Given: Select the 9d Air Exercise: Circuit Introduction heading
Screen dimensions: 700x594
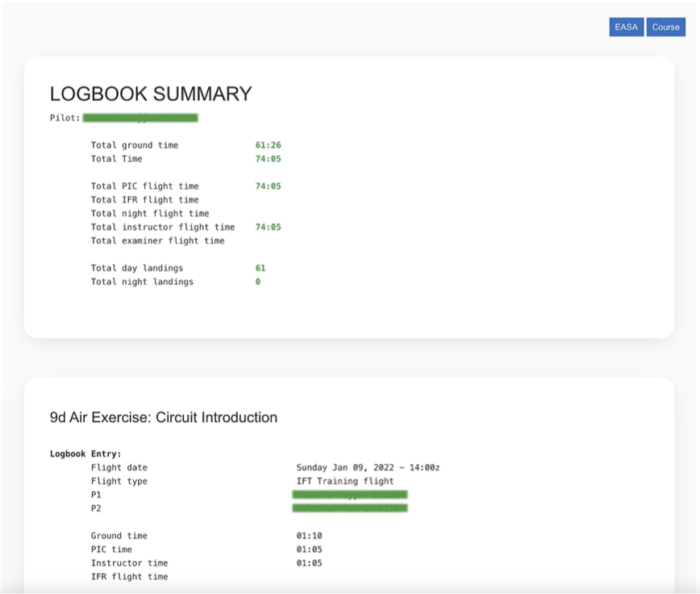Looking at the screenshot, I should pos(164,417).
